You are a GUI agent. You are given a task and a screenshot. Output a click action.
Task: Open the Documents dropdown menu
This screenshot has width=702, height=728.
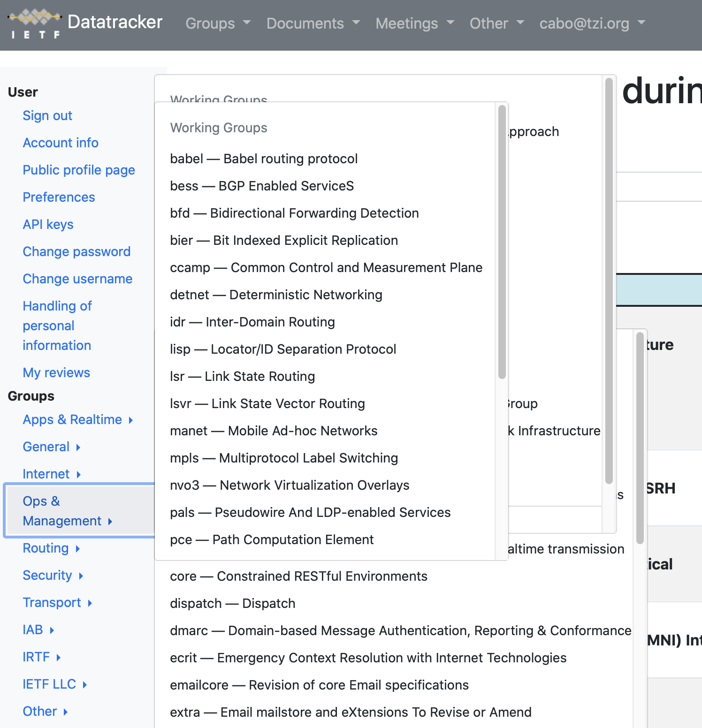click(x=313, y=23)
